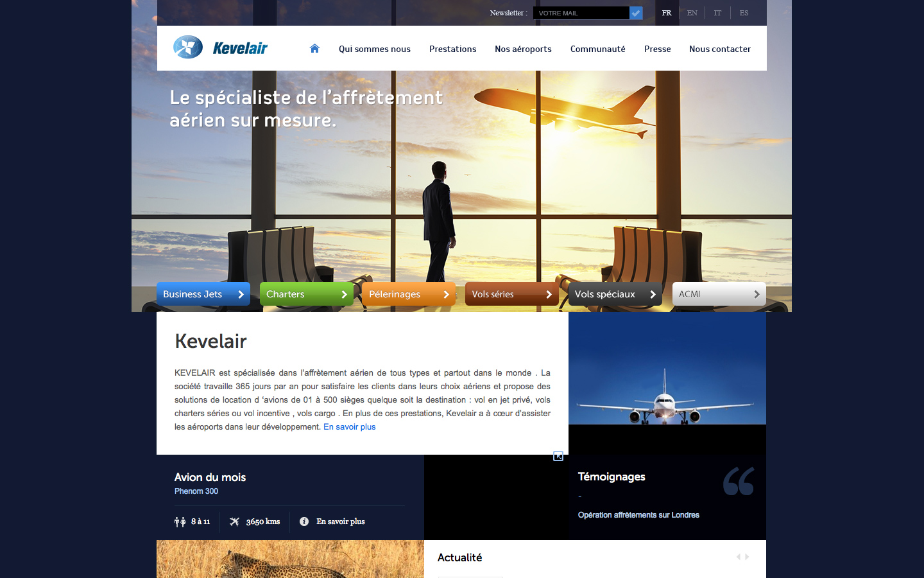Open the Nous contacter page
The height and width of the screenshot is (578, 924).
(x=720, y=49)
